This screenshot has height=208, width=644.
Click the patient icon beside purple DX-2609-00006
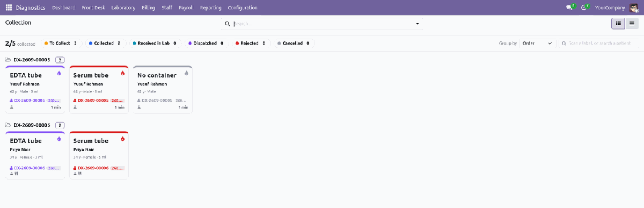(x=11, y=168)
